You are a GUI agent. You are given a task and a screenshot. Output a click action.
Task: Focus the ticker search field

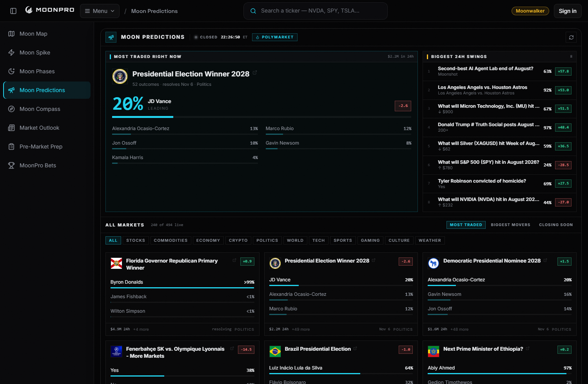tap(316, 11)
